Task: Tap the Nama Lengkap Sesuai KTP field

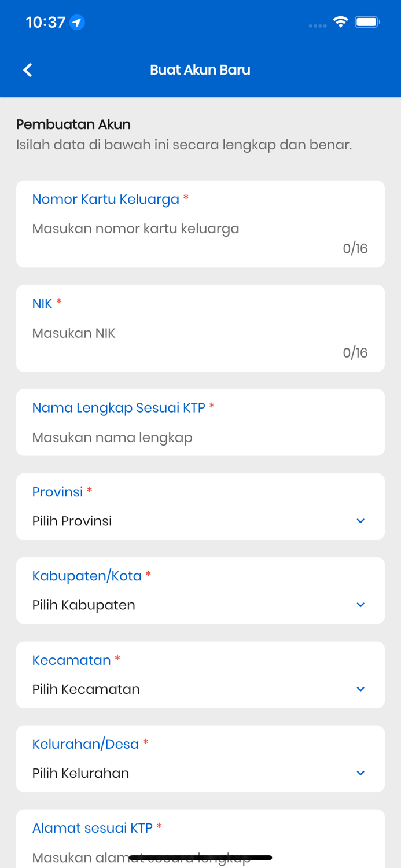Action: 200,437
